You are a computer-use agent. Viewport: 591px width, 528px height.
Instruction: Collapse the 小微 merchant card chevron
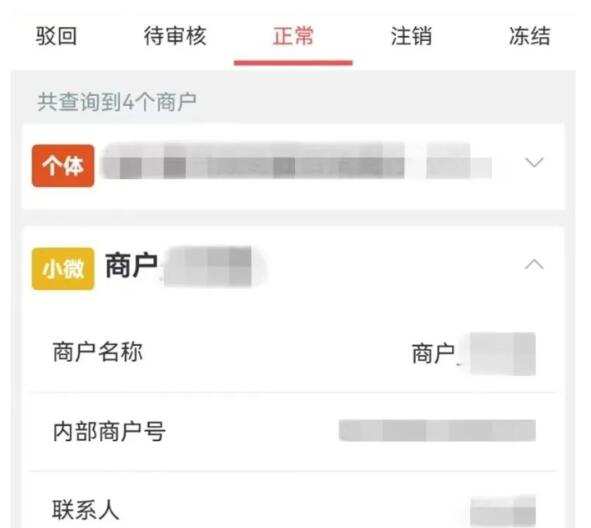(x=534, y=265)
